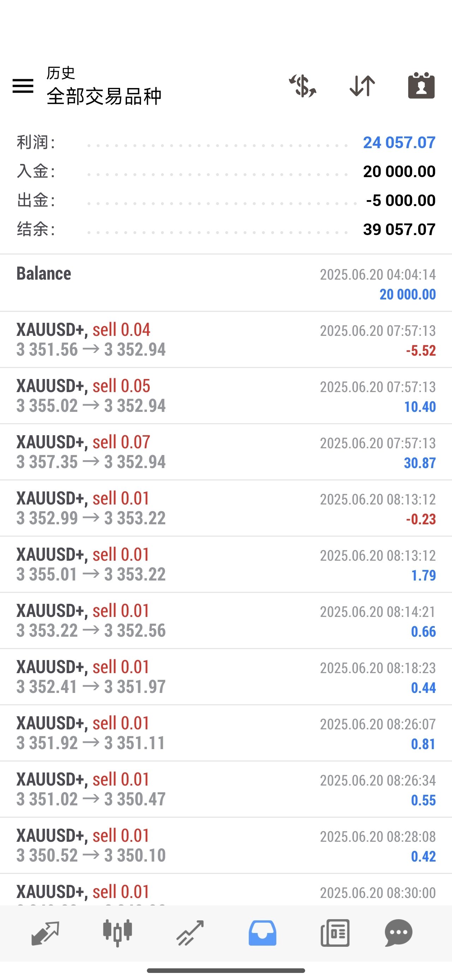Open the Balance 20 000.00 deposit entry
This screenshot has height=980, width=452.
coord(226,283)
